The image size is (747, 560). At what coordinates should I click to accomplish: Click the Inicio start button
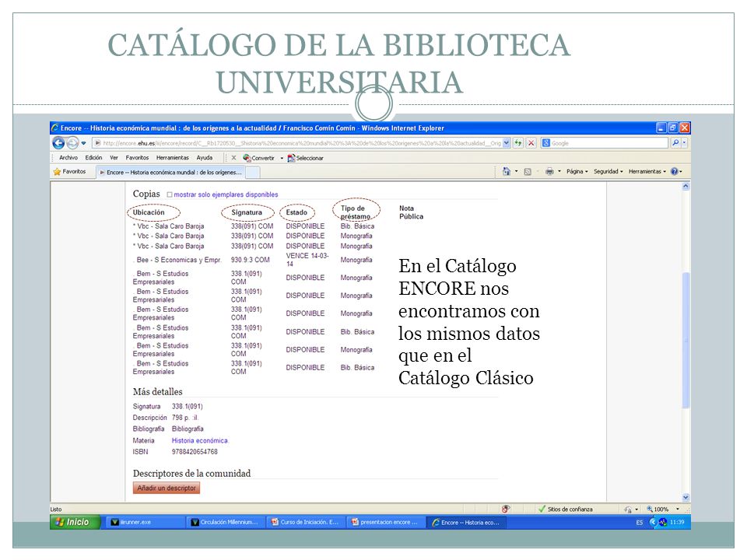click(x=75, y=523)
